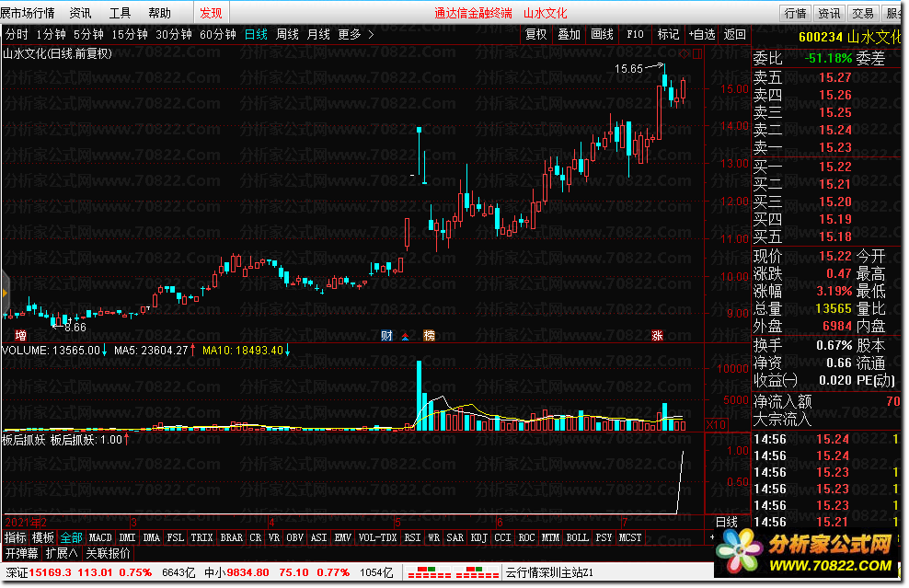Apply the BOLL indicator

[578, 537]
